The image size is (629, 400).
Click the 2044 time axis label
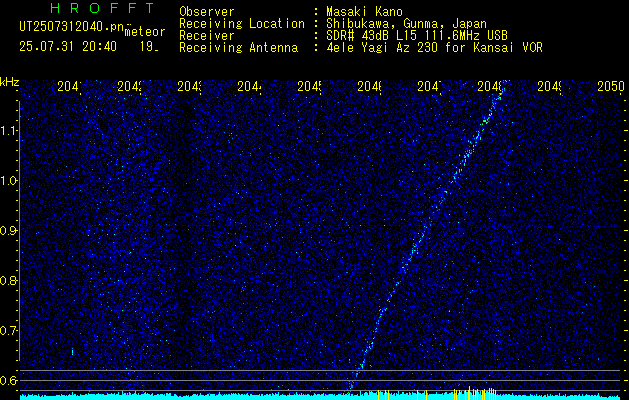coord(250,86)
